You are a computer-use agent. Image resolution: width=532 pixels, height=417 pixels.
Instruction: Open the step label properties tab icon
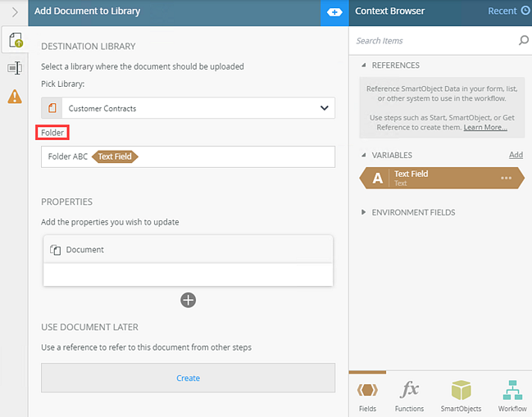pyautogui.click(x=15, y=69)
